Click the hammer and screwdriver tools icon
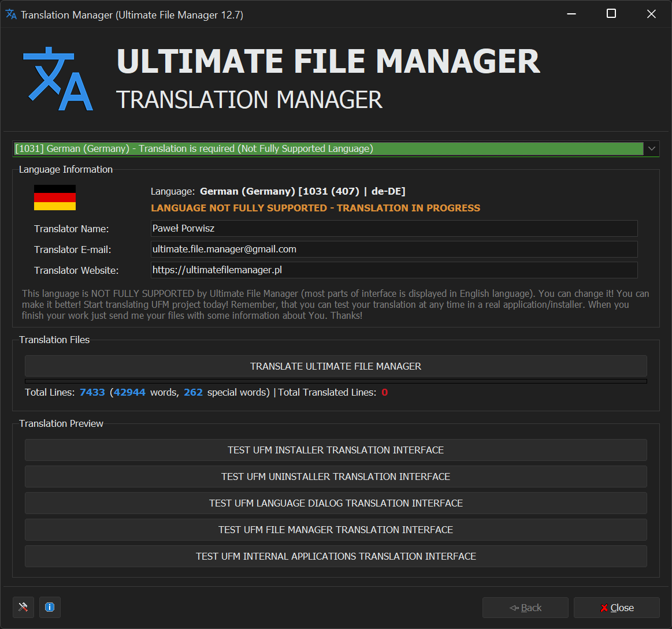The image size is (672, 629). click(23, 607)
